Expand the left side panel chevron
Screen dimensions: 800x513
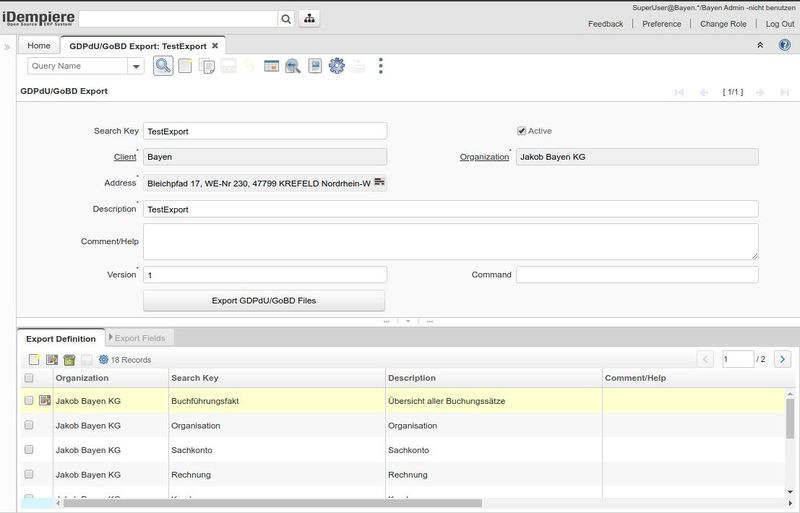[x=8, y=46]
